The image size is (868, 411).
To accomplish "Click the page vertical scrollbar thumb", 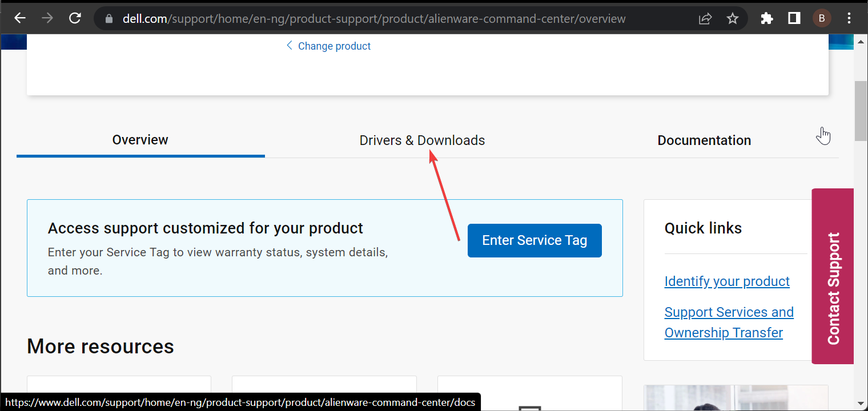I will pos(861,111).
